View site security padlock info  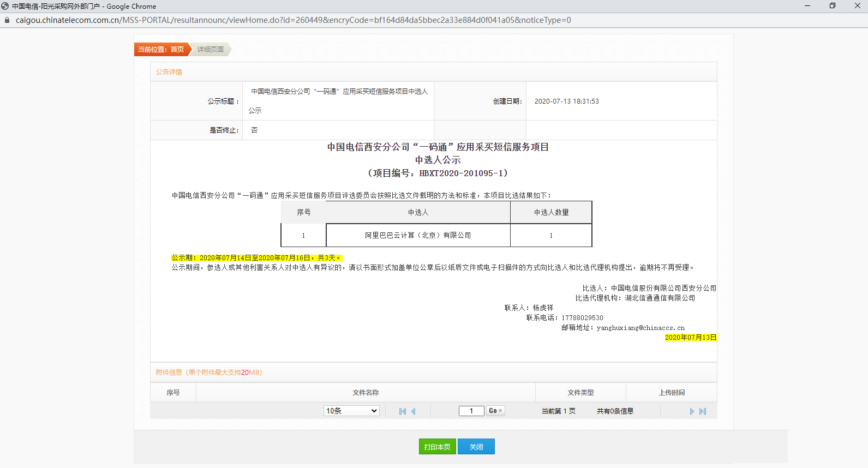click(7, 20)
